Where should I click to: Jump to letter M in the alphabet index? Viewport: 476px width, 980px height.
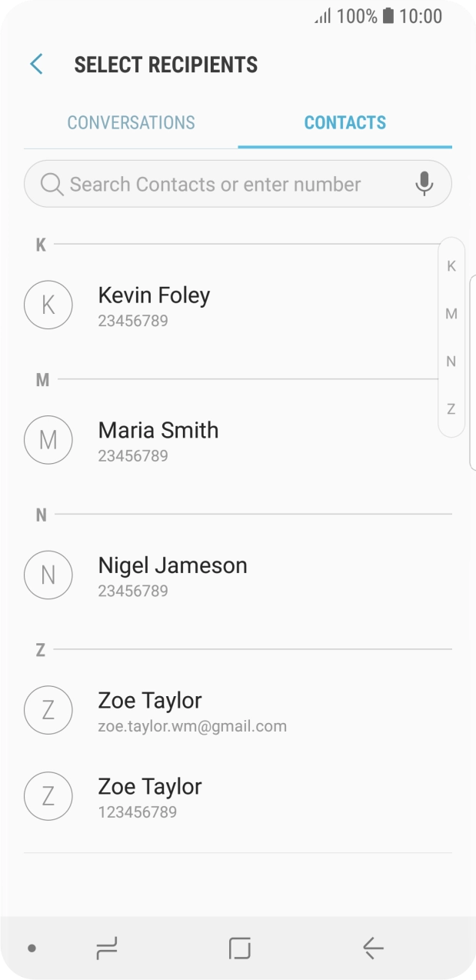pos(451,313)
